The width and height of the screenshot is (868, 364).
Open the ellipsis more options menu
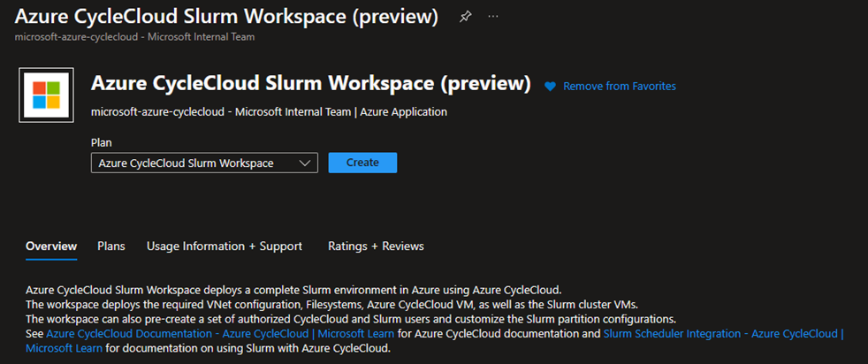[493, 17]
